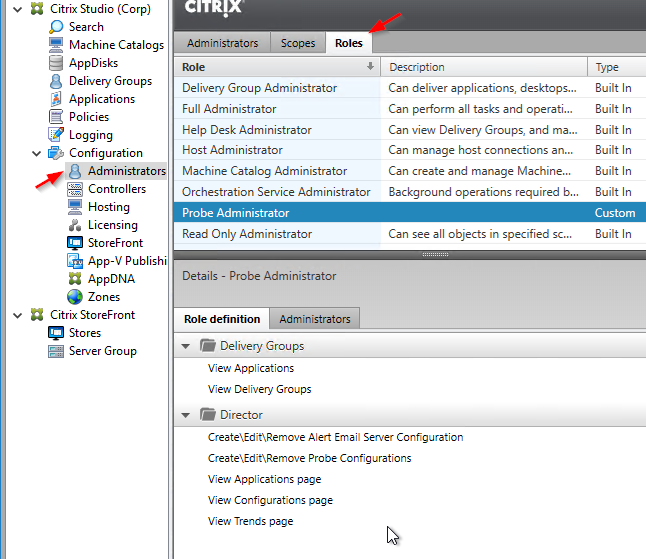Click the Delivery Groups user icon
Image resolution: width=646 pixels, height=559 pixels.
[x=56, y=81]
